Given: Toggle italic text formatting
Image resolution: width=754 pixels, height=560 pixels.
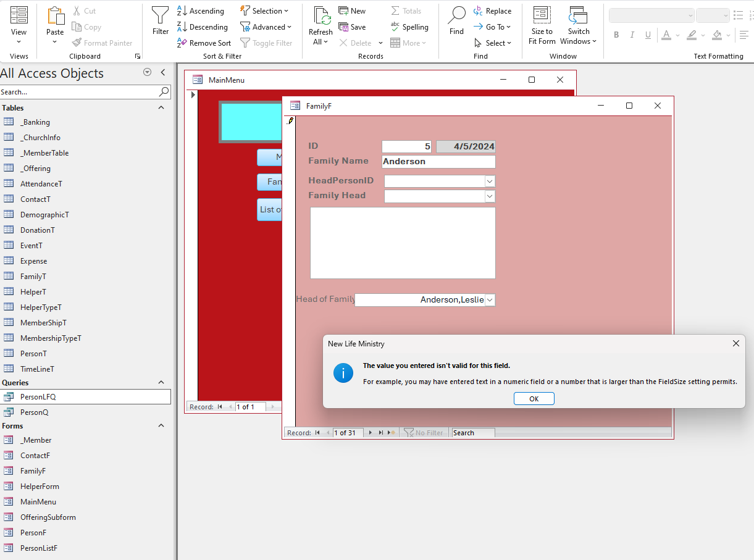Looking at the screenshot, I should coord(632,35).
